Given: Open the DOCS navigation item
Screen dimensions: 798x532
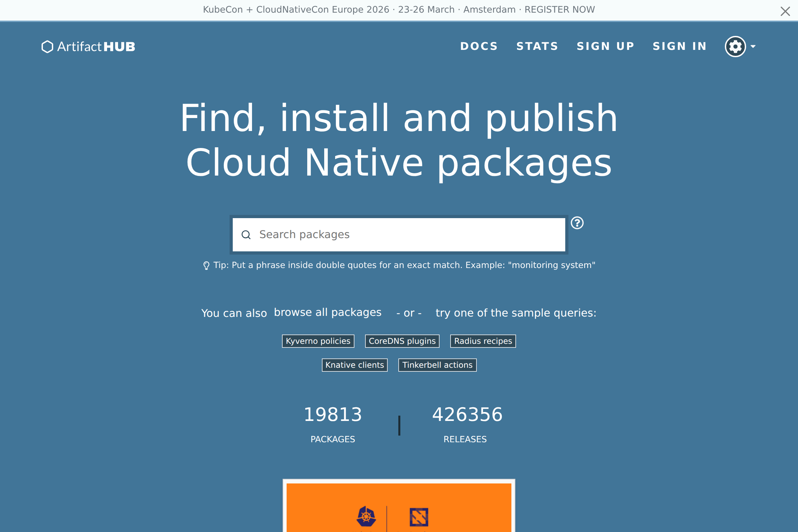Looking at the screenshot, I should [x=479, y=46].
